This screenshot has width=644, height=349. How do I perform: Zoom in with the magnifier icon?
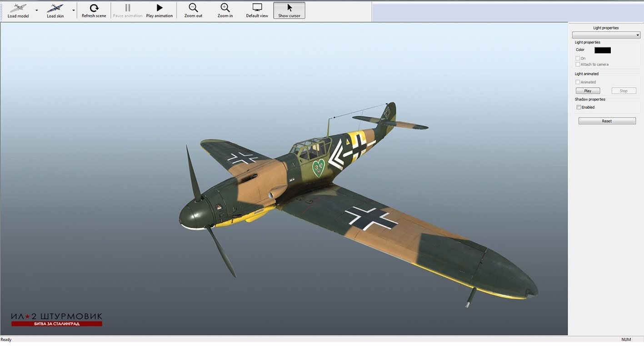[225, 8]
